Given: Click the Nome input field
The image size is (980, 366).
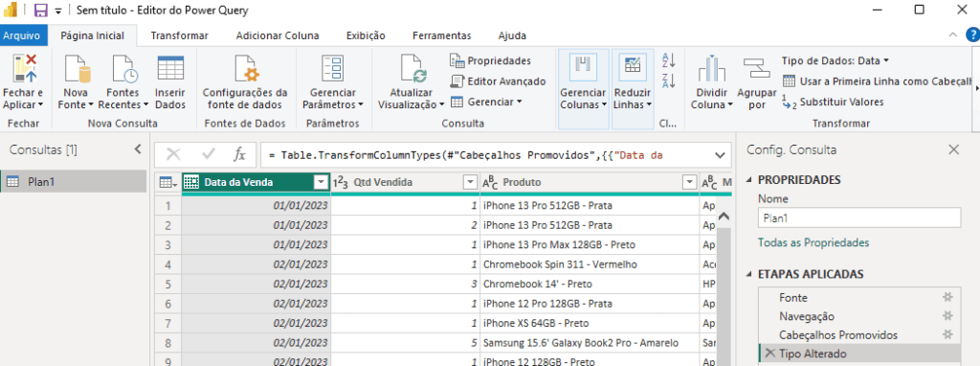Looking at the screenshot, I should coord(858,217).
